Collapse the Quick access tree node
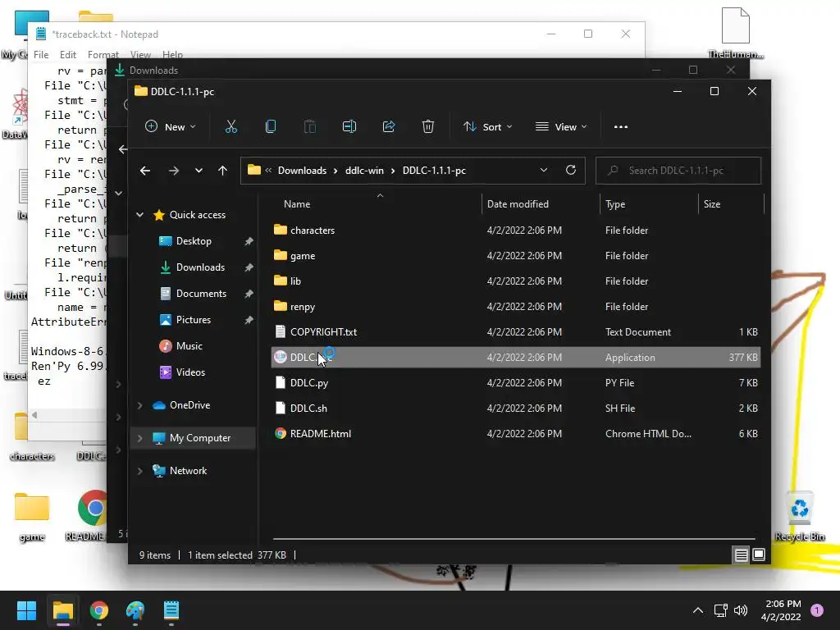The width and height of the screenshot is (840, 630). [139, 215]
